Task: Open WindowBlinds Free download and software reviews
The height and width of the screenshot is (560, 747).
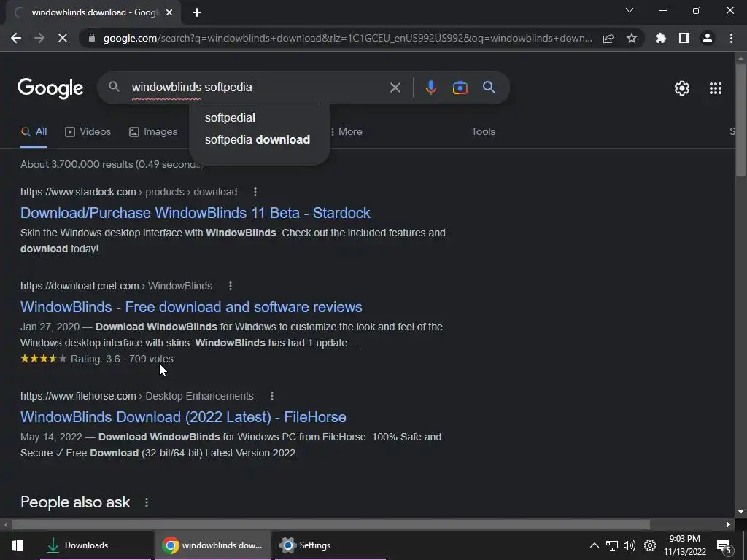Action: coord(191,307)
